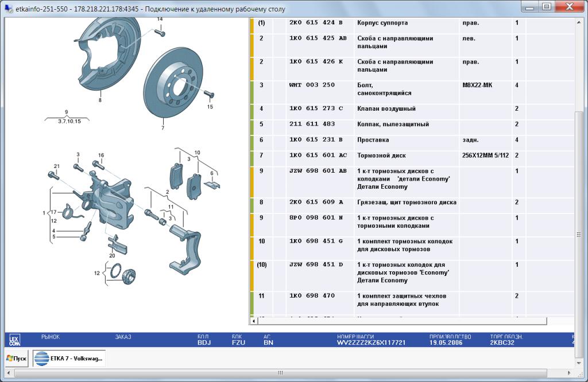The height and width of the screenshot is (382, 588).
Task: Click chassis number WV2ZZZ2KZ6X117721
Action: pyautogui.click(x=372, y=342)
